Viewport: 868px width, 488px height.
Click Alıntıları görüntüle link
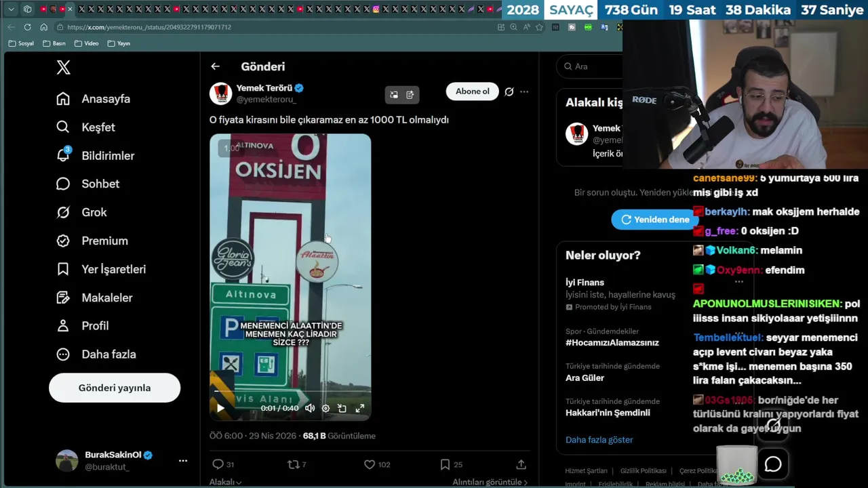(x=490, y=482)
